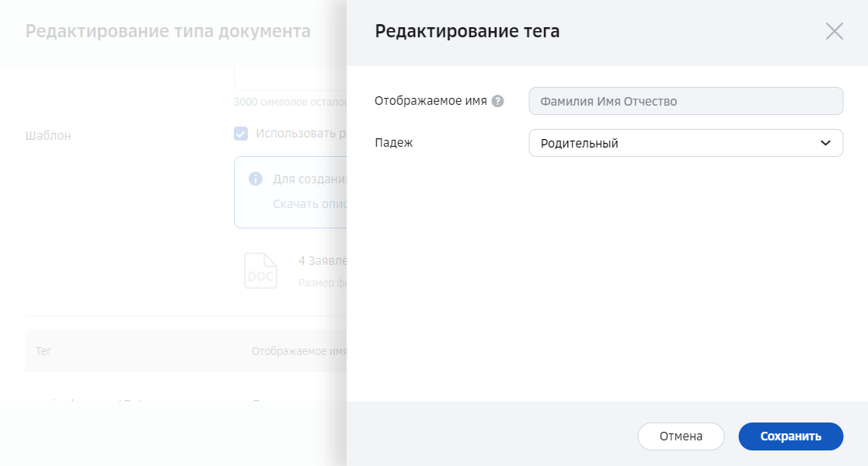
Task: Close the tag editing panel
Action: tap(835, 31)
